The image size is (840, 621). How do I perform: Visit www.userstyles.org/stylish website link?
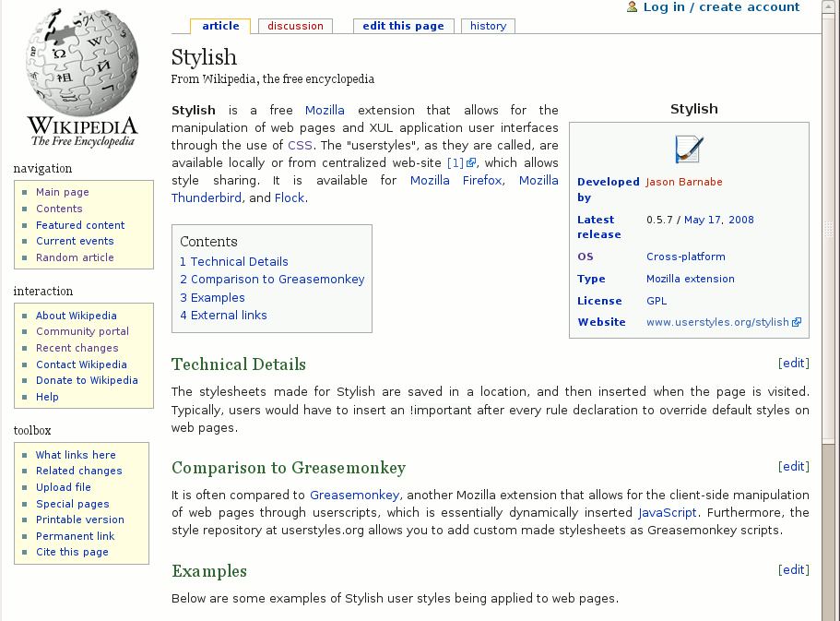[717, 322]
